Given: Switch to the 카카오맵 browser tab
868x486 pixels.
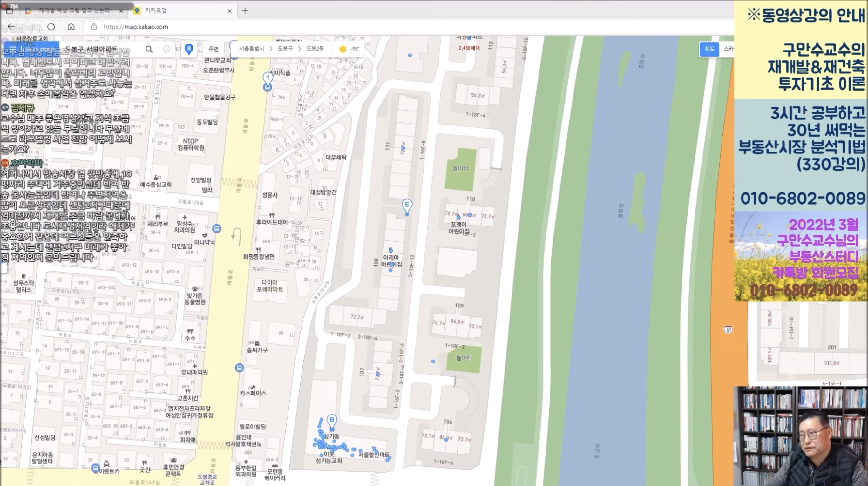Looking at the screenshot, I should pos(182,11).
